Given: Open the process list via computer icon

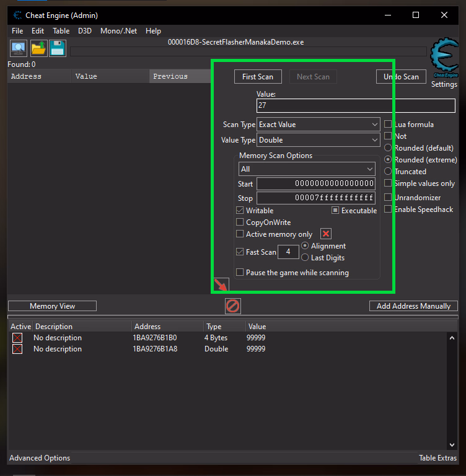Looking at the screenshot, I should pos(19,48).
